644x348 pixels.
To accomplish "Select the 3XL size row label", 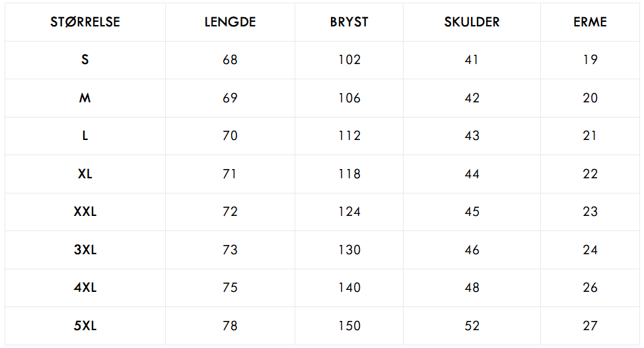I will tap(85, 250).
